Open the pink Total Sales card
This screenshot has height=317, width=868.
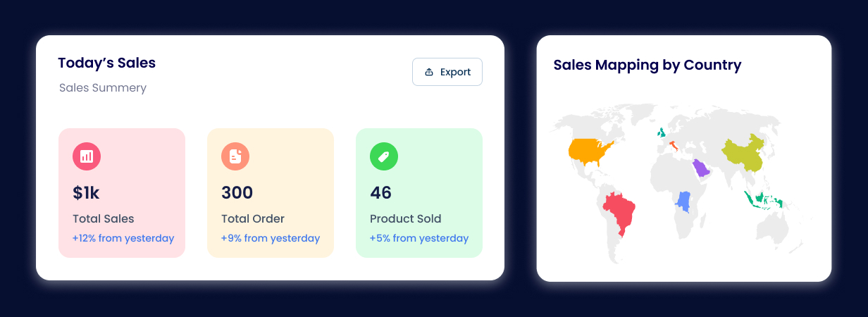tap(122, 193)
